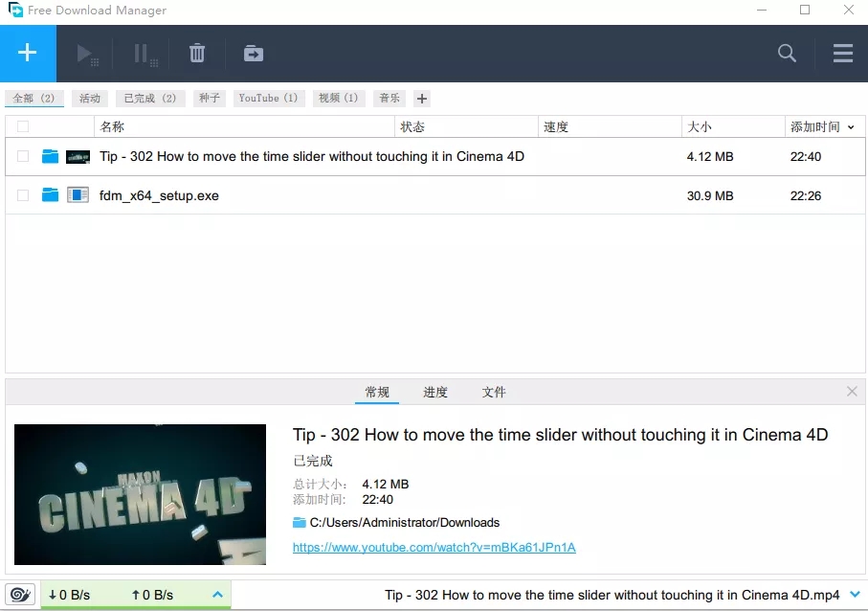
Task: Delete selected downloads with the trash icon
Action: pyautogui.click(x=197, y=54)
